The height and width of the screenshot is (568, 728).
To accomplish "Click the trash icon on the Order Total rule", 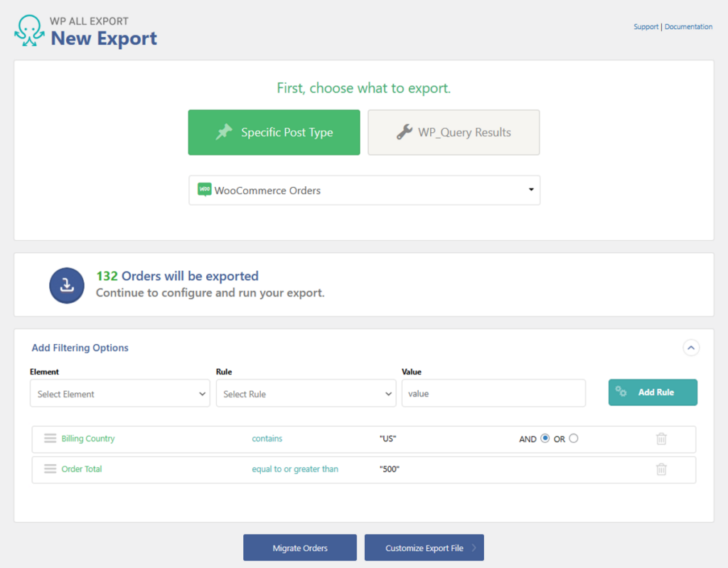I will [662, 469].
